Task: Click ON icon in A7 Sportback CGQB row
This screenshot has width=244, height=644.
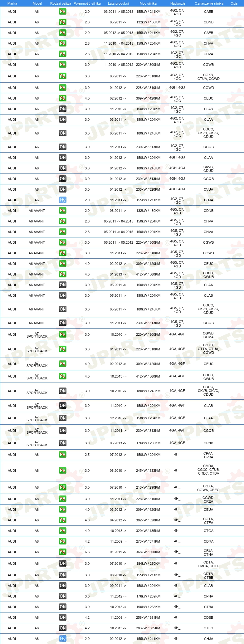Action: [63, 431]
